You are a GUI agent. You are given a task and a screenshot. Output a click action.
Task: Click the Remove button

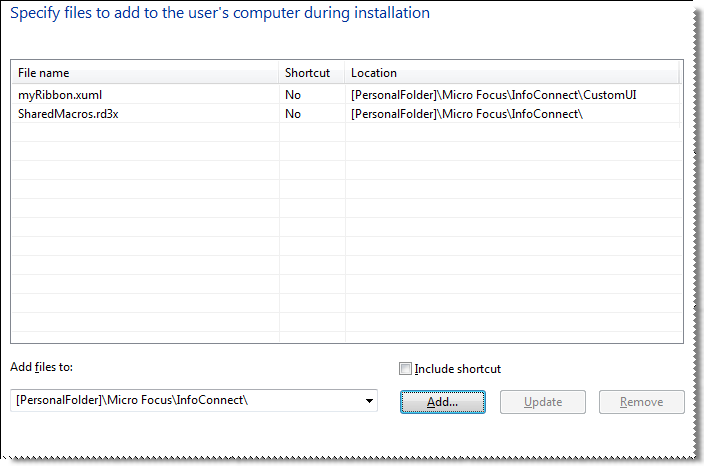(641, 402)
